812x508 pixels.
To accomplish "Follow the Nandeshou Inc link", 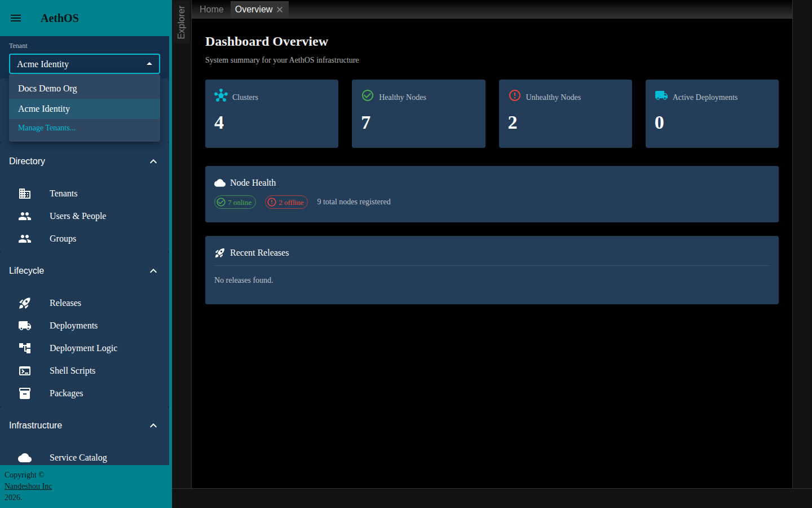I will click(x=28, y=486).
